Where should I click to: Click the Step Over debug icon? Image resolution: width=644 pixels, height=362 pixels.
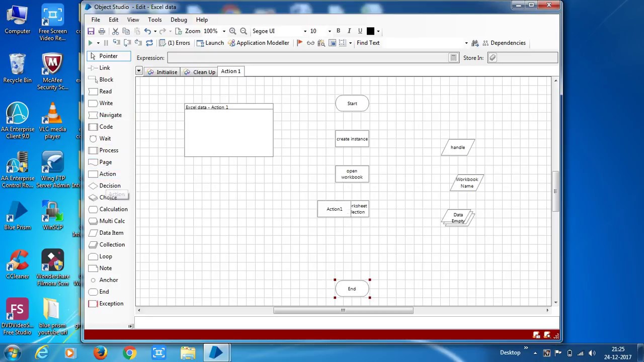(127, 43)
